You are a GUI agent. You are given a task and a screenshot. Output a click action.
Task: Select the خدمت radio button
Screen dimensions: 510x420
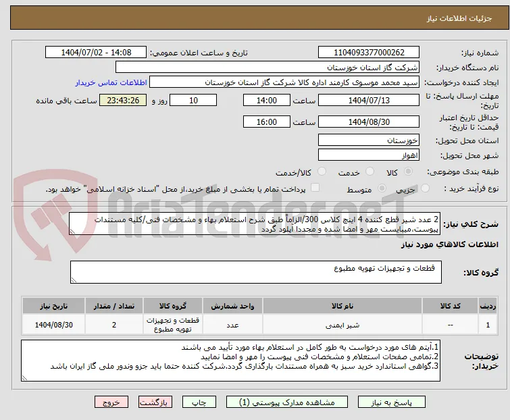(x=369, y=172)
